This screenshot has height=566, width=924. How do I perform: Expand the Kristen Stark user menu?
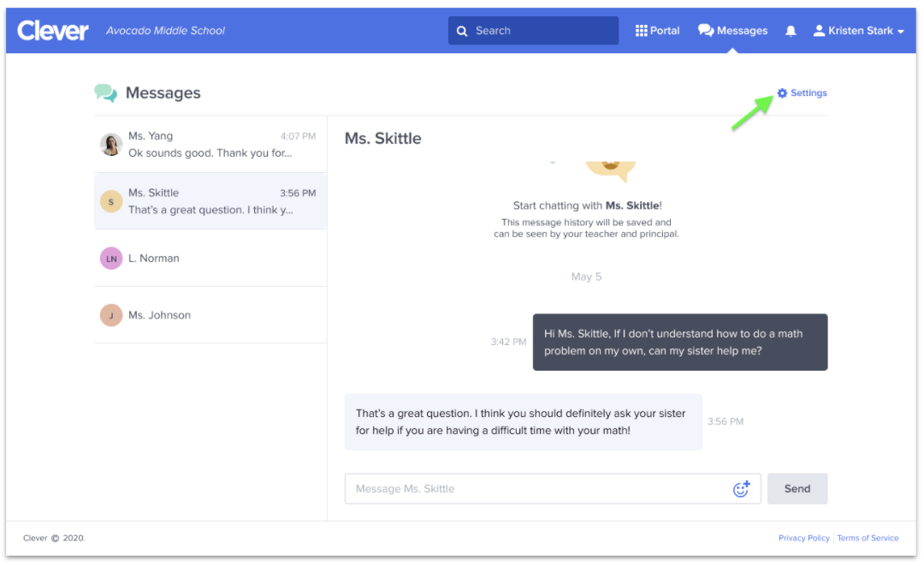pyautogui.click(x=858, y=31)
